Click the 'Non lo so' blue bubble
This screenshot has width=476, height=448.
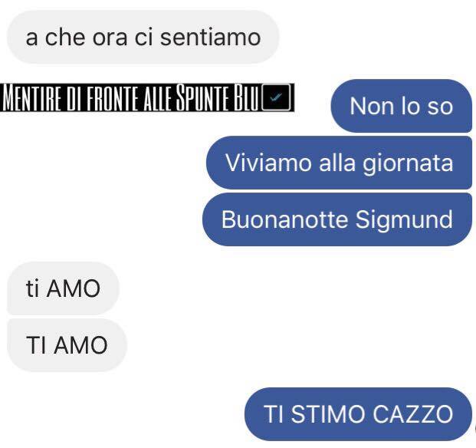point(402,106)
